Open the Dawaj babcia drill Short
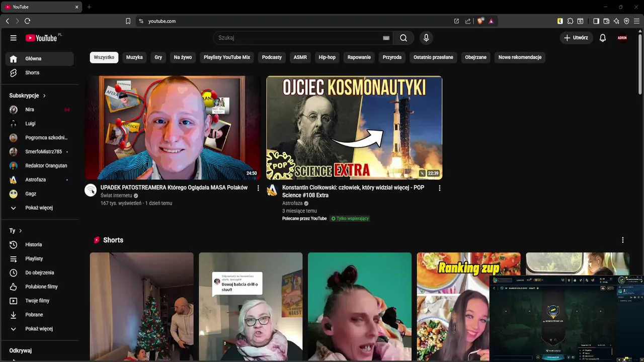644x362 pixels. pos(251,307)
